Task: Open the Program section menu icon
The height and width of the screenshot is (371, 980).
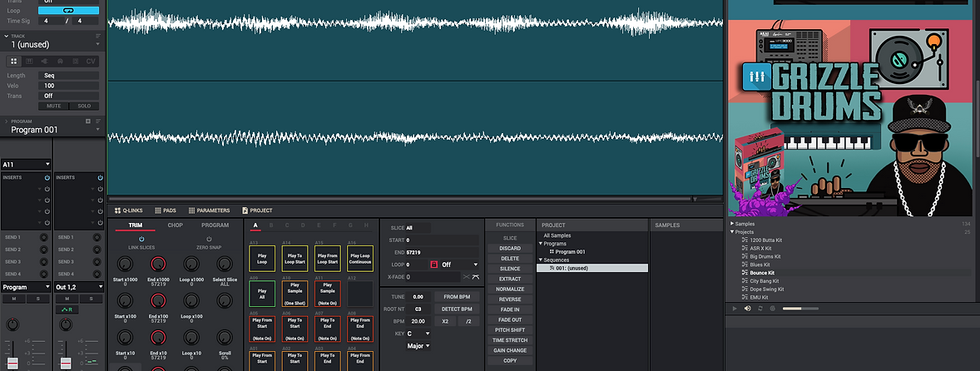Action: pos(98,121)
